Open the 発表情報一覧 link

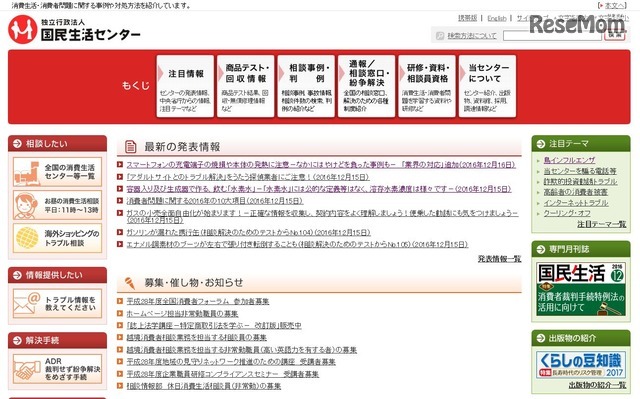[x=500, y=259]
